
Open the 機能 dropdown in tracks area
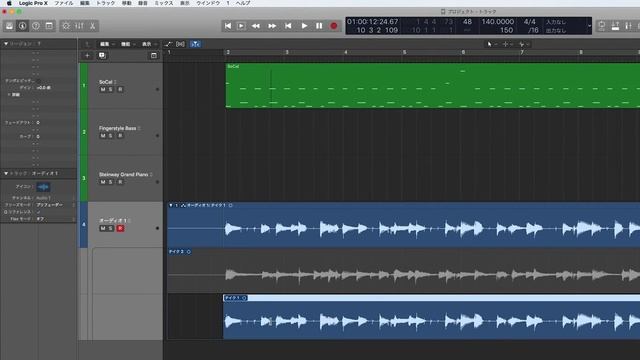(x=127, y=44)
